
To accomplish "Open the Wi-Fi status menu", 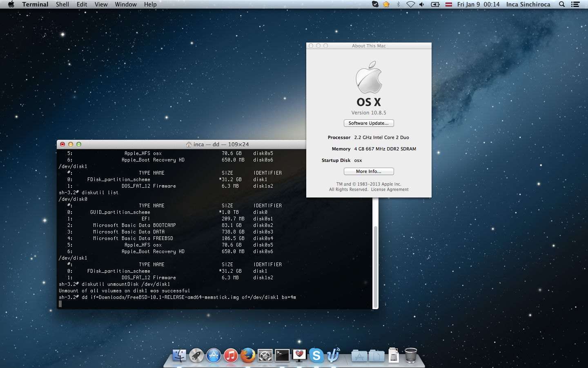I will 410,4.
